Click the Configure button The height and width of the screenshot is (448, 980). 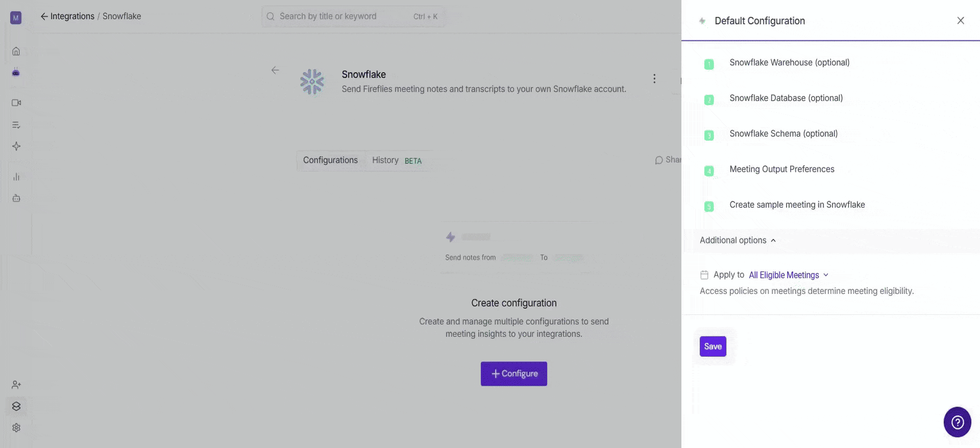click(x=514, y=374)
